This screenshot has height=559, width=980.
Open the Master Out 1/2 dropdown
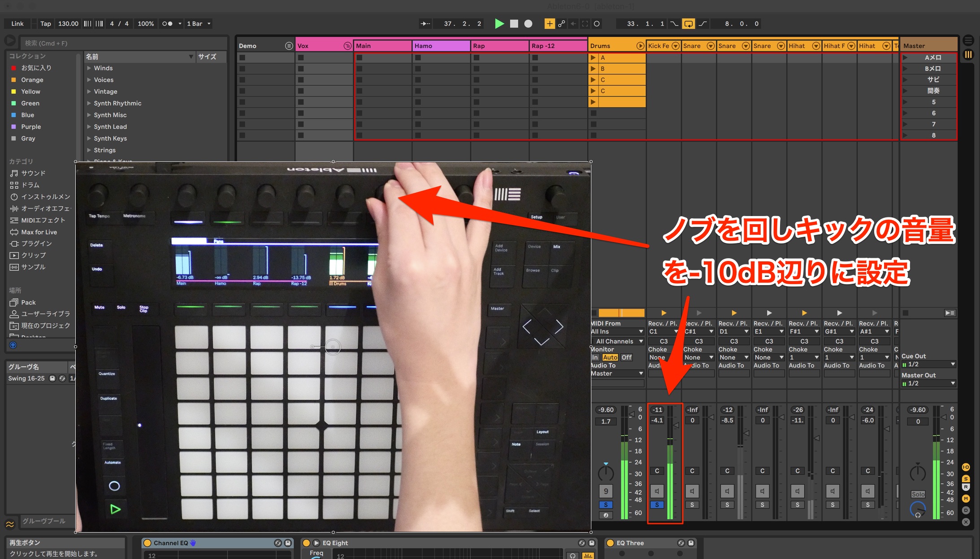[928, 384]
